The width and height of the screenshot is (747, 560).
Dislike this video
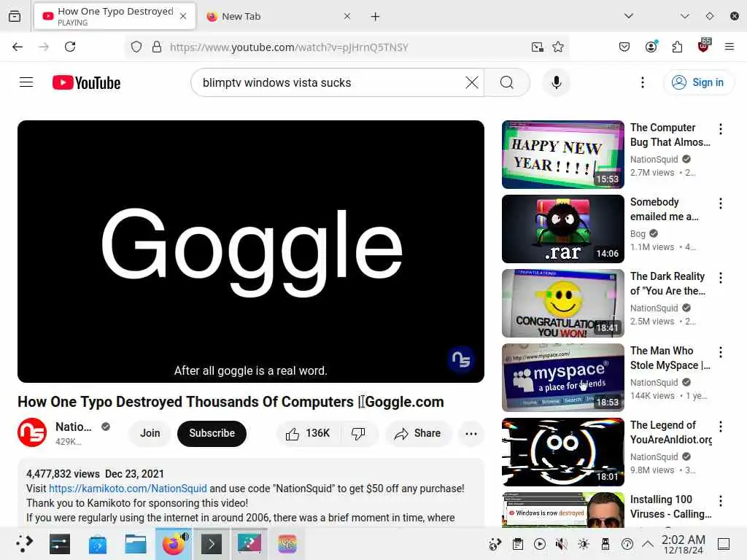click(358, 433)
